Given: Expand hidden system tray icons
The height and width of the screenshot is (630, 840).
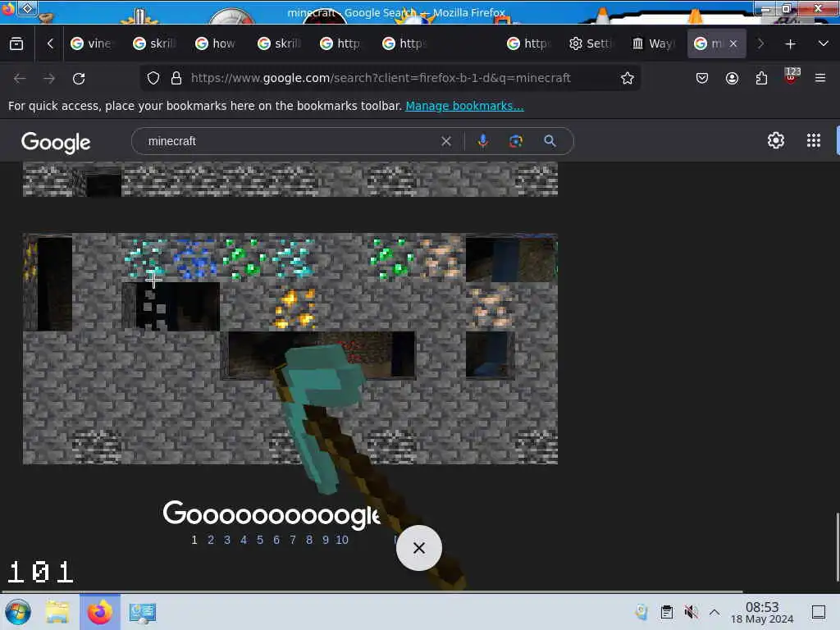Looking at the screenshot, I should (714, 612).
